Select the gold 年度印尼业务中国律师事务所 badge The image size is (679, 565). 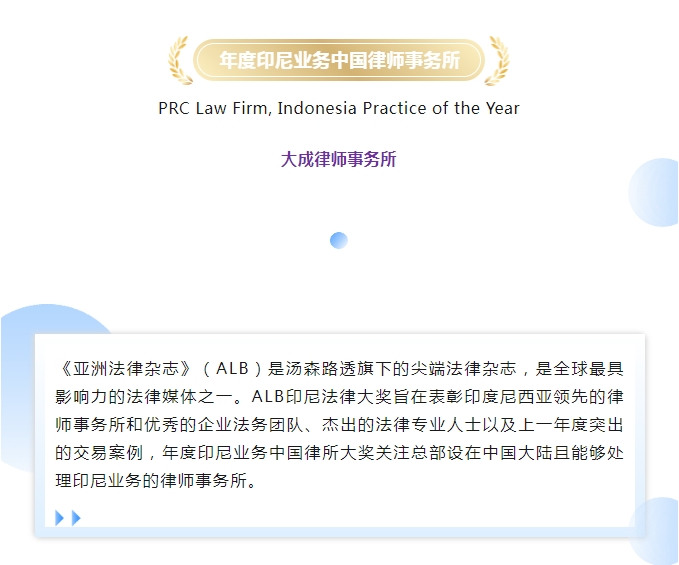(339, 60)
